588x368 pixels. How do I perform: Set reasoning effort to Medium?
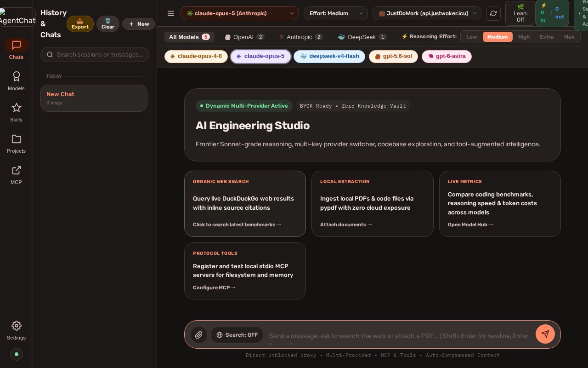point(498,37)
